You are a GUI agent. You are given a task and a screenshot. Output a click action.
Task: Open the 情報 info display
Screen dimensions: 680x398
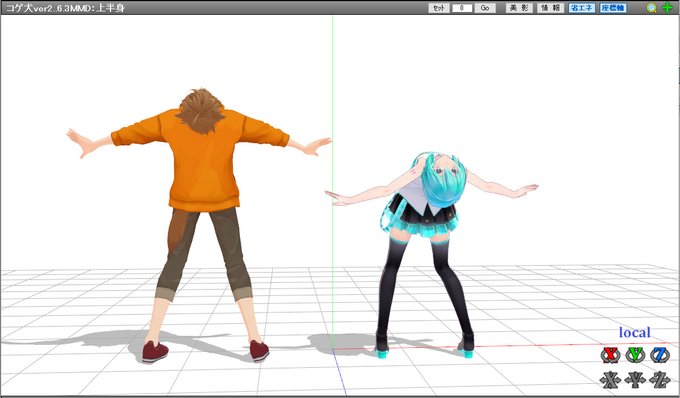(x=550, y=8)
